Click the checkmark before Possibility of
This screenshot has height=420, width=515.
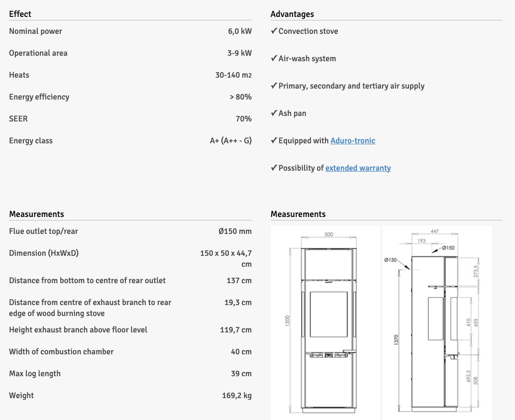[274, 168]
